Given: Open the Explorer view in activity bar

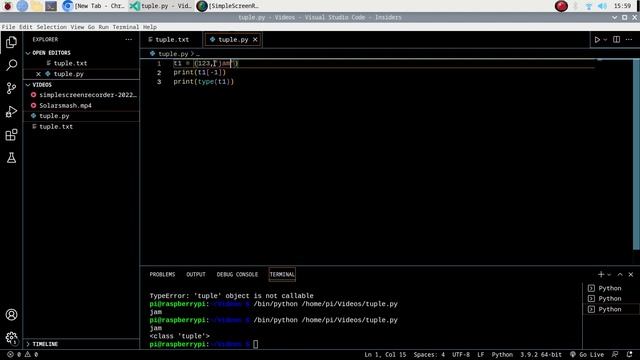Looking at the screenshot, I should [x=11, y=42].
